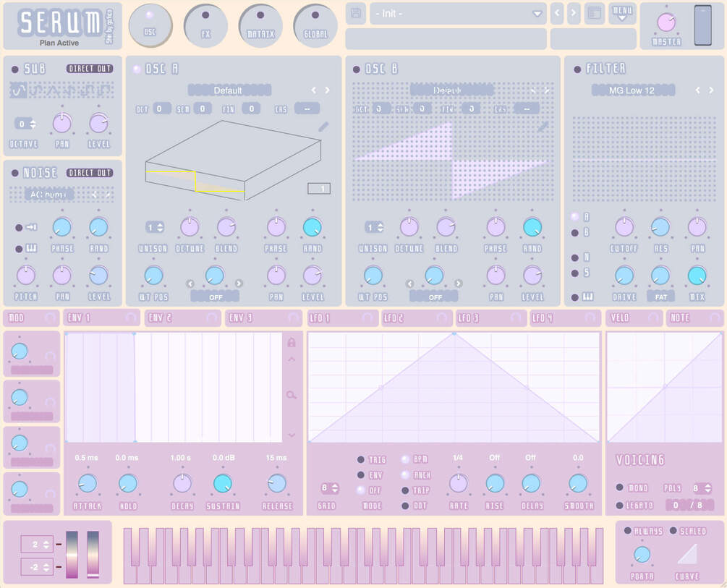The height and width of the screenshot is (588, 727).
Task: Click the MOD source drag icon
Action: 50,318
